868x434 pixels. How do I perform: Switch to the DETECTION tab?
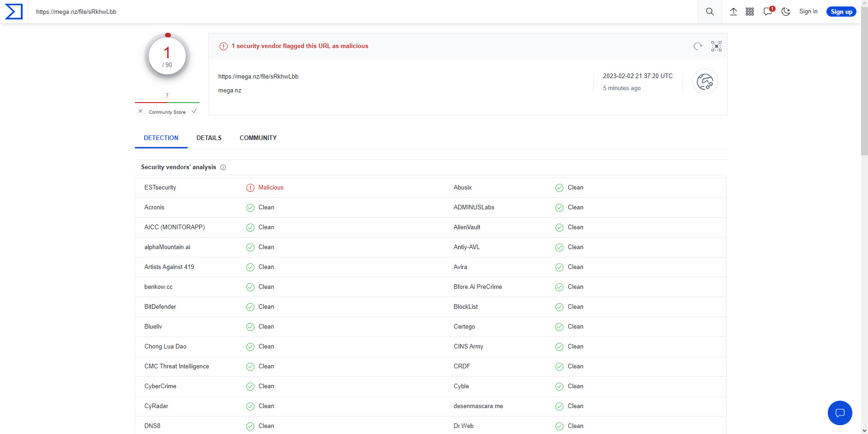click(161, 138)
